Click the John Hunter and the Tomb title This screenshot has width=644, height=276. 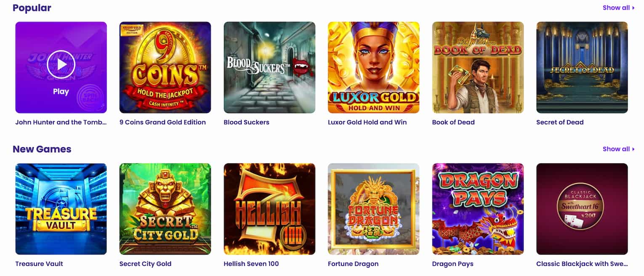pyautogui.click(x=61, y=122)
